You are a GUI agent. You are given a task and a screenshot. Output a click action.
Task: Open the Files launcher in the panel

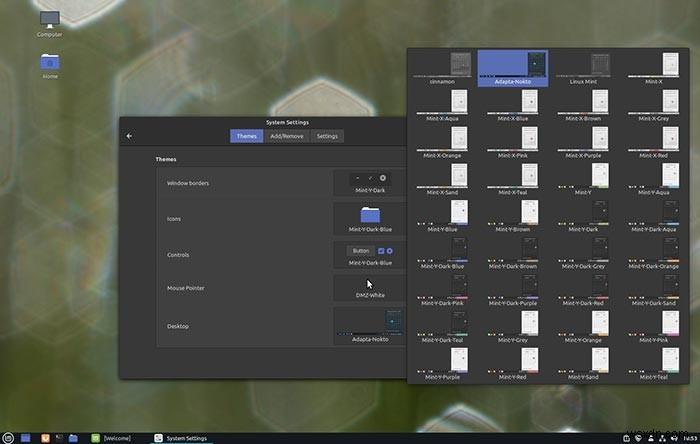(x=73, y=438)
